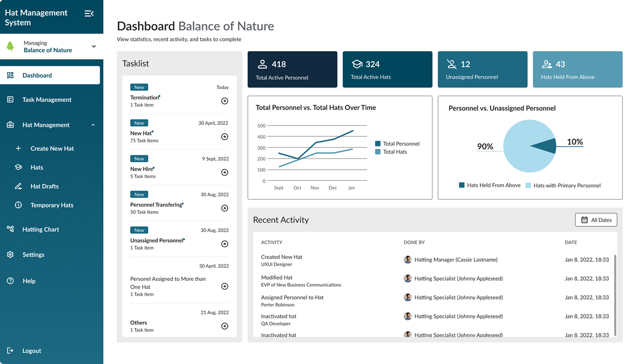The width and height of the screenshot is (641, 364).
Task: Click the Total Hats legend color swatch
Action: [x=378, y=152]
